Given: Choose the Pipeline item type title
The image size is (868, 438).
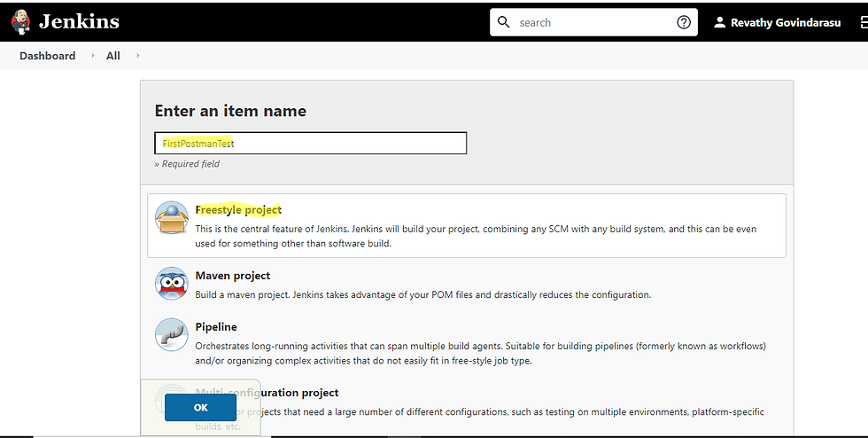Looking at the screenshot, I should point(216,326).
